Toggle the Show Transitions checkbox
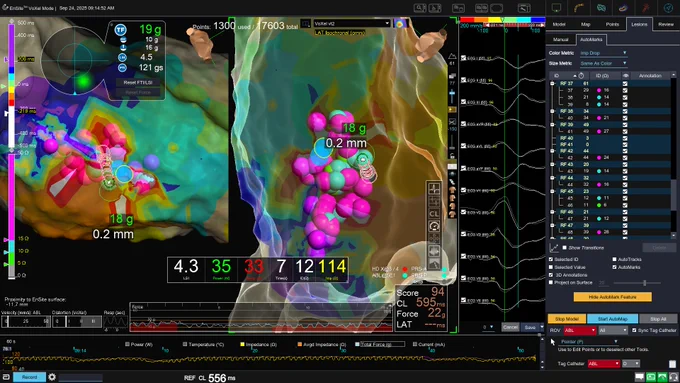The height and width of the screenshot is (383, 680). click(x=564, y=248)
